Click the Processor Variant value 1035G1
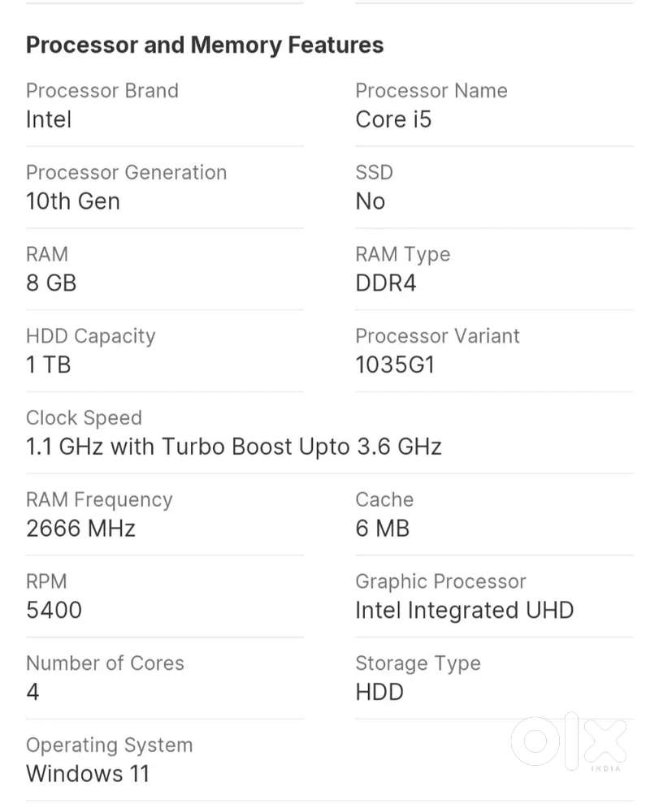The width and height of the screenshot is (659, 812). [395, 365]
